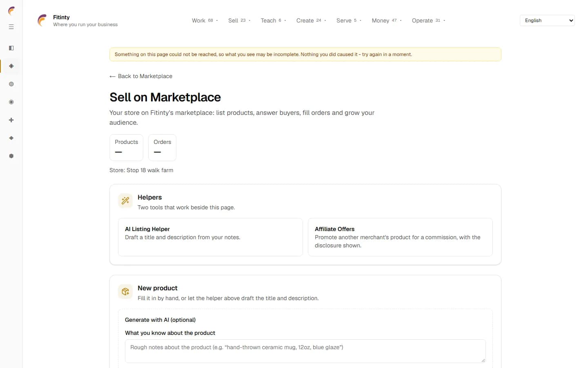Click "Where you run your business" tagline

(85, 25)
